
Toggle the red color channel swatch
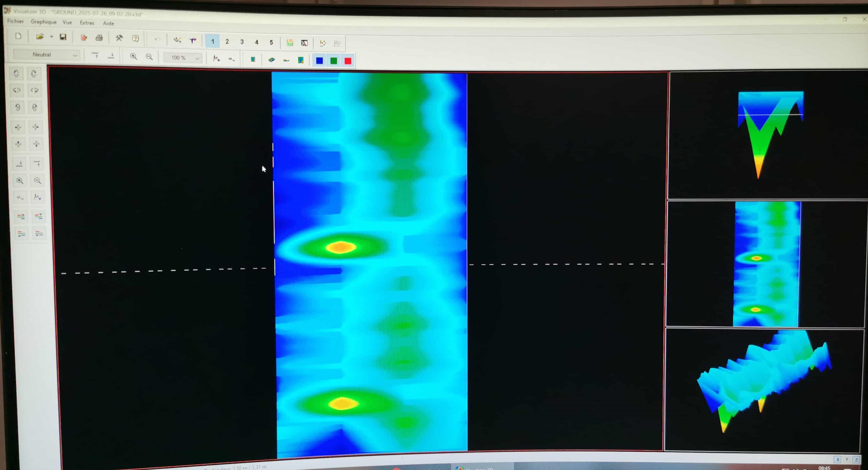click(348, 61)
